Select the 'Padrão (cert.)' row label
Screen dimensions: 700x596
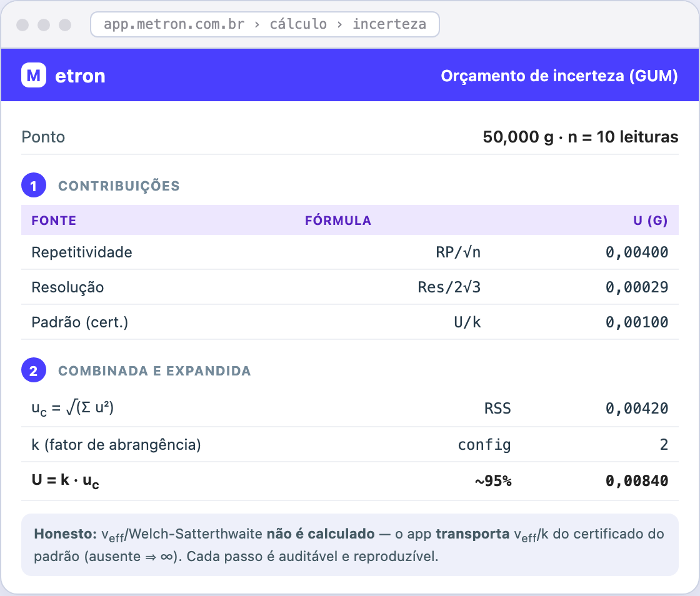(80, 322)
